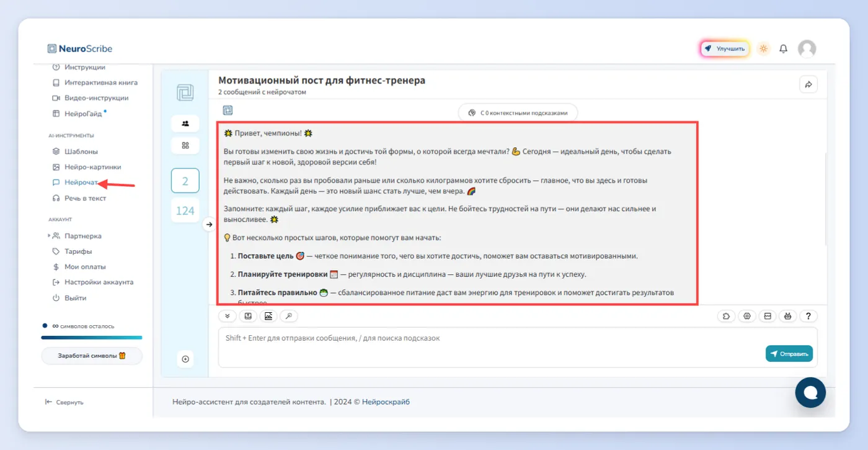Open the robot icon in chat toolbar
The image size is (868, 450).
click(x=787, y=316)
